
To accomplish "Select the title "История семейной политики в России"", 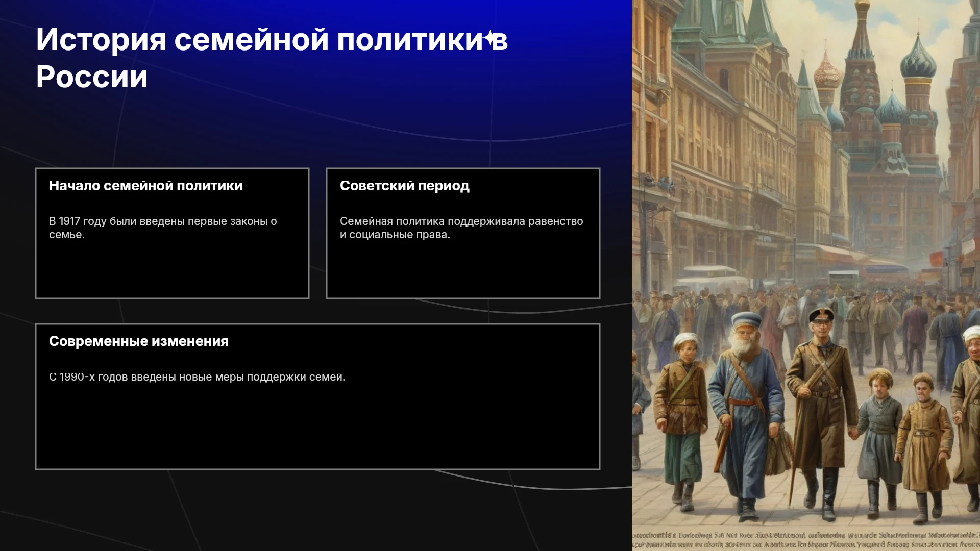I will tap(272, 58).
